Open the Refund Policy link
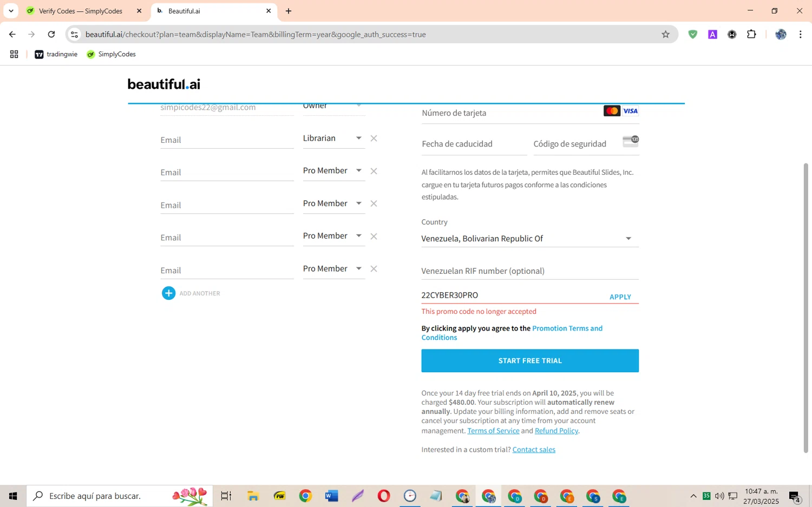This screenshot has height=507, width=812. tap(556, 431)
